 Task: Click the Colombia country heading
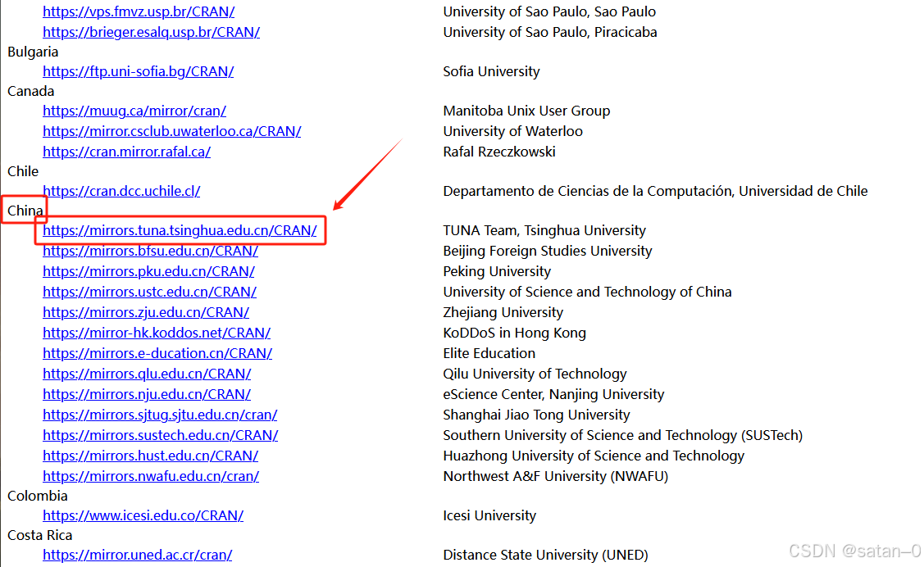pyautogui.click(x=38, y=497)
